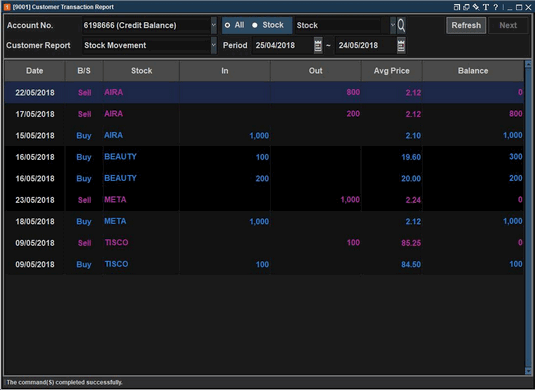This screenshot has height=390, width=535.
Task: Close the Customer Transaction Report window
Action: click(528, 7)
